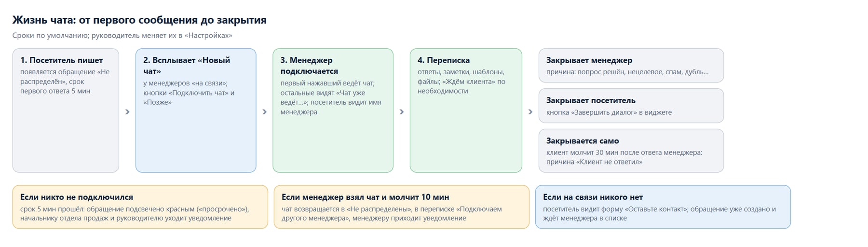
Task: Click text 'клиент молчит 30 мин после ответа менеджера'
Action: point(623,152)
